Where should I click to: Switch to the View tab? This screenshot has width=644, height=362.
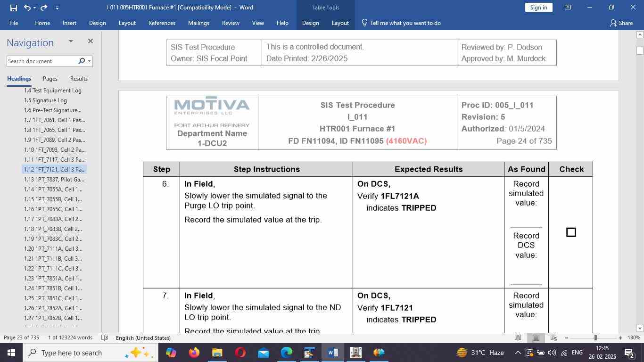click(x=258, y=23)
